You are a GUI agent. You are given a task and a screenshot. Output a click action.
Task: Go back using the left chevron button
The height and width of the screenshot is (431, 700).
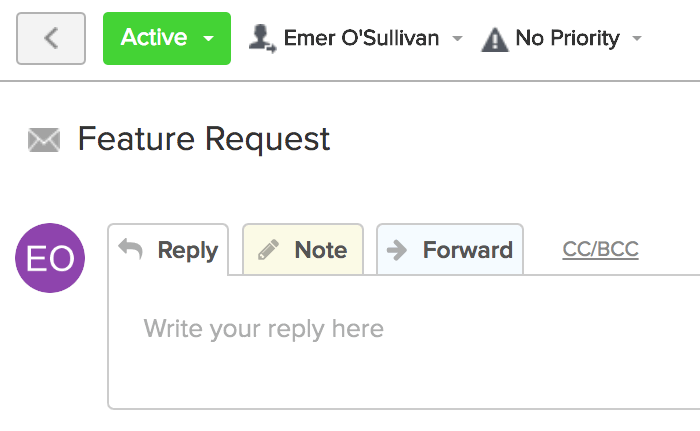[x=51, y=38]
